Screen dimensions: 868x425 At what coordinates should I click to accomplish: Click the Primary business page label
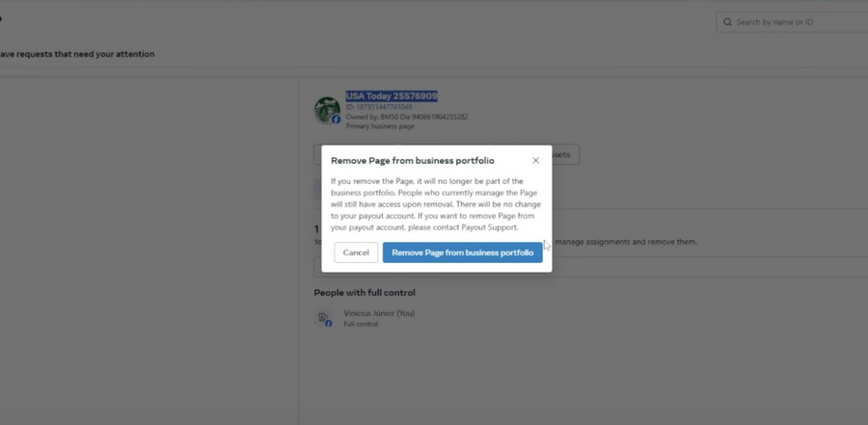tap(380, 126)
